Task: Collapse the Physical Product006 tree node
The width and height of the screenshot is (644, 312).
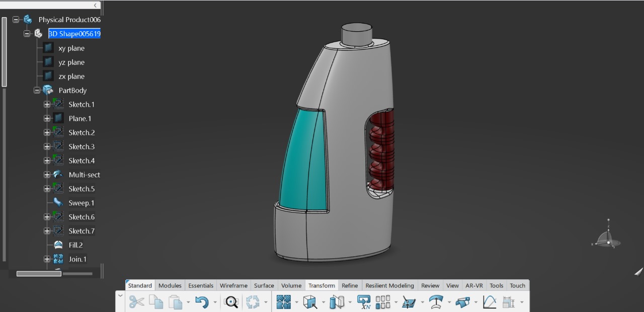Action: tap(16, 20)
